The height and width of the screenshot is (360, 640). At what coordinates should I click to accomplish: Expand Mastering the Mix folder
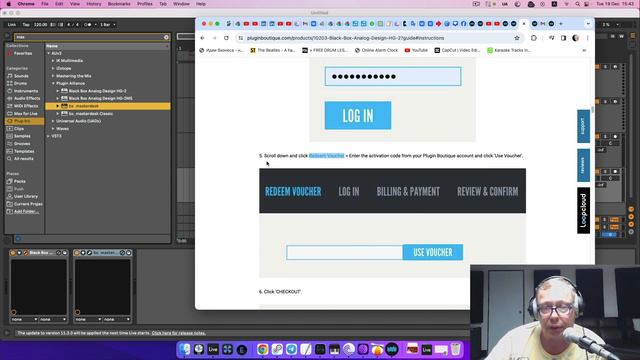pyautogui.click(x=53, y=76)
